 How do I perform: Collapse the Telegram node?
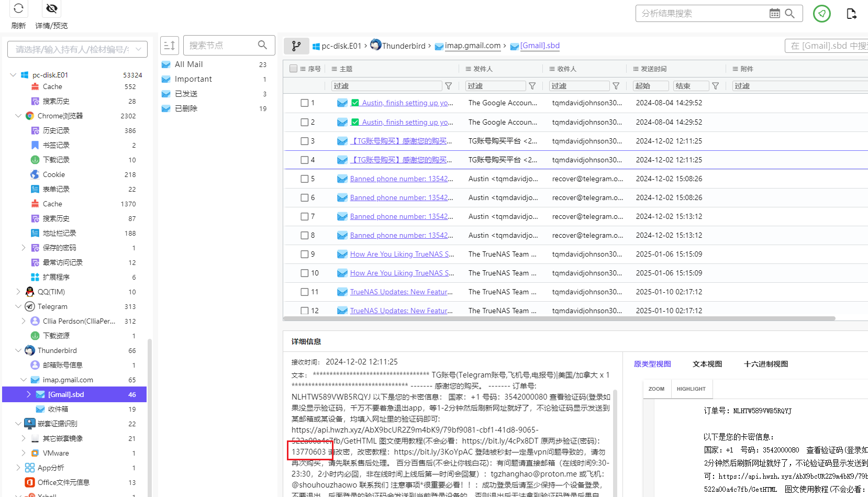tap(18, 306)
